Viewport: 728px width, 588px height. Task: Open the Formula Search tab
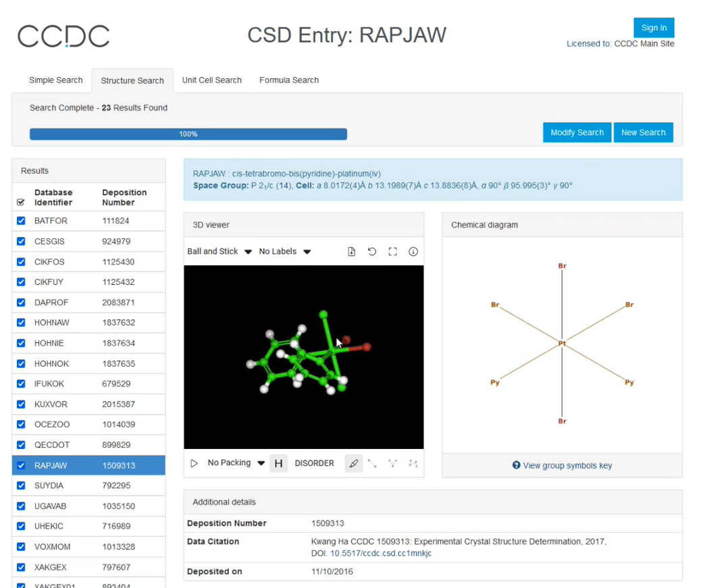pyautogui.click(x=288, y=80)
